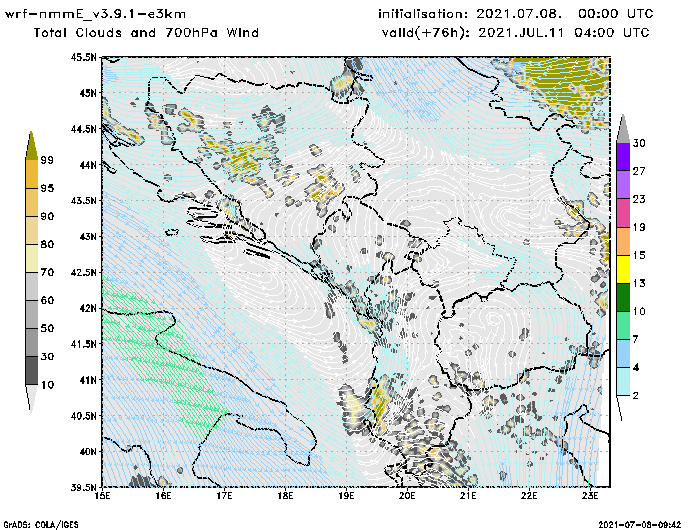Click the 2–4 pale cyan wind swatch
Image resolution: width=700 pixels, height=530 pixels.
623,382
